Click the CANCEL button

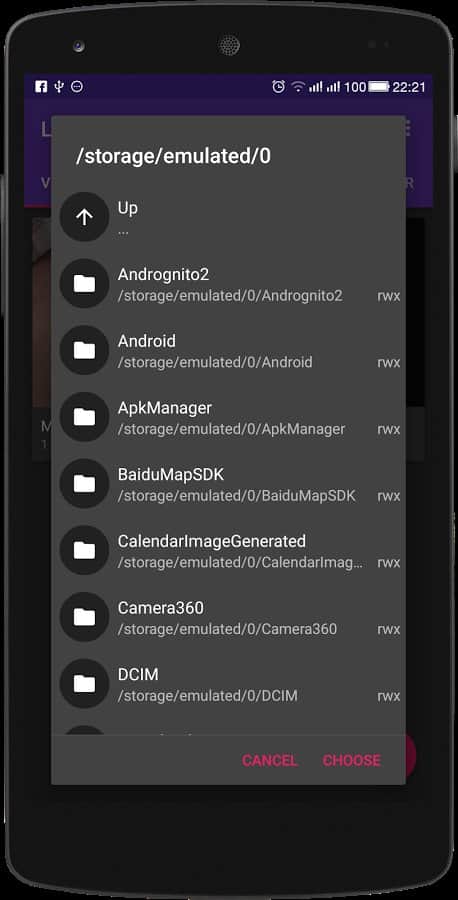(x=269, y=760)
